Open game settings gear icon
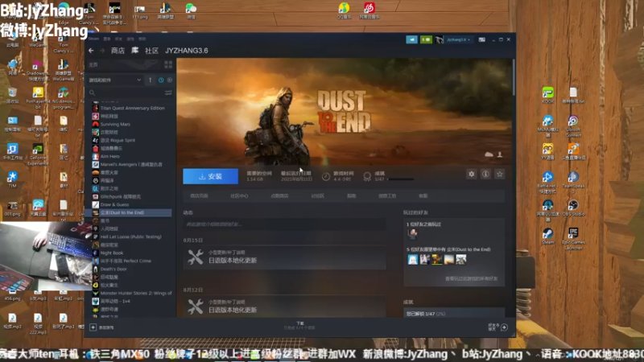The height and width of the screenshot is (362, 644). (x=472, y=174)
